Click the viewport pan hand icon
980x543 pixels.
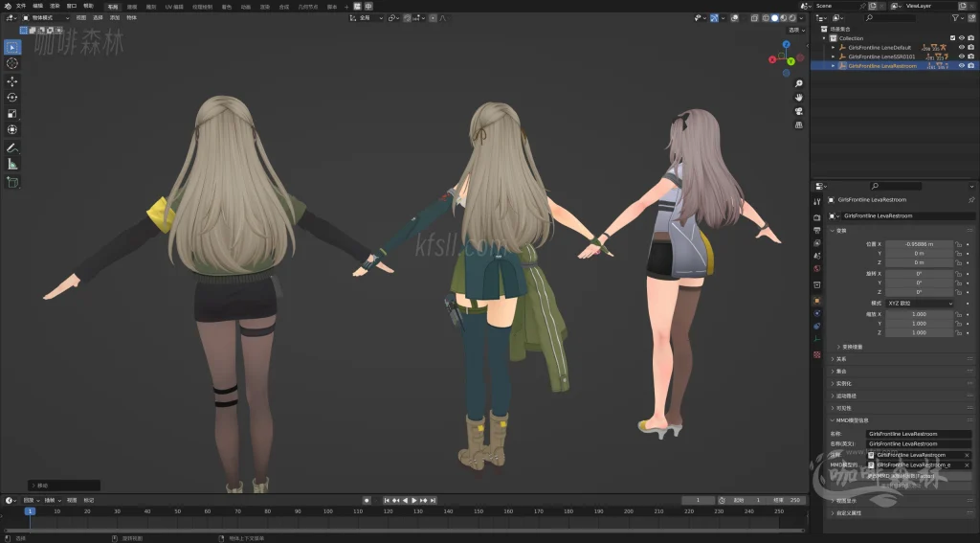click(x=799, y=97)
